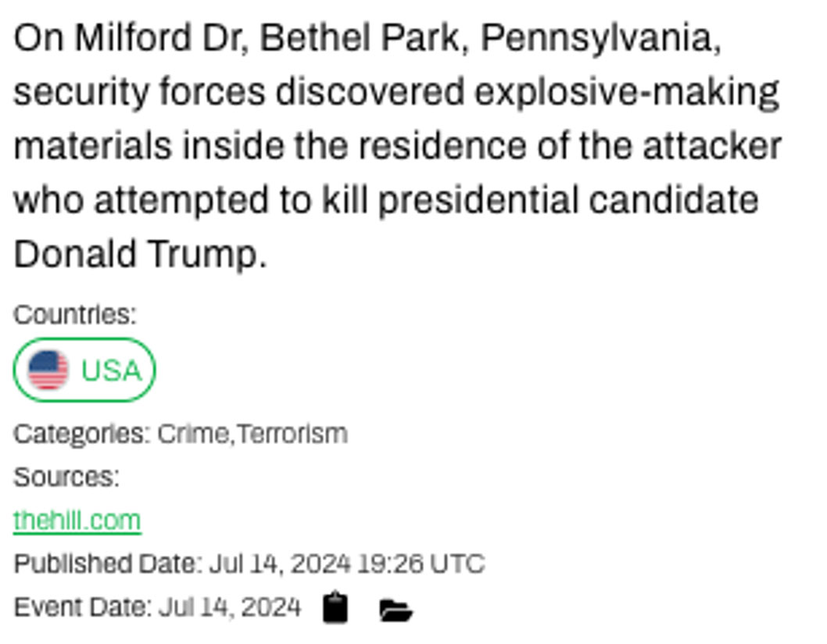Select the USA country badge label
This screenshot has width=827, height=644.
(111, 370)
